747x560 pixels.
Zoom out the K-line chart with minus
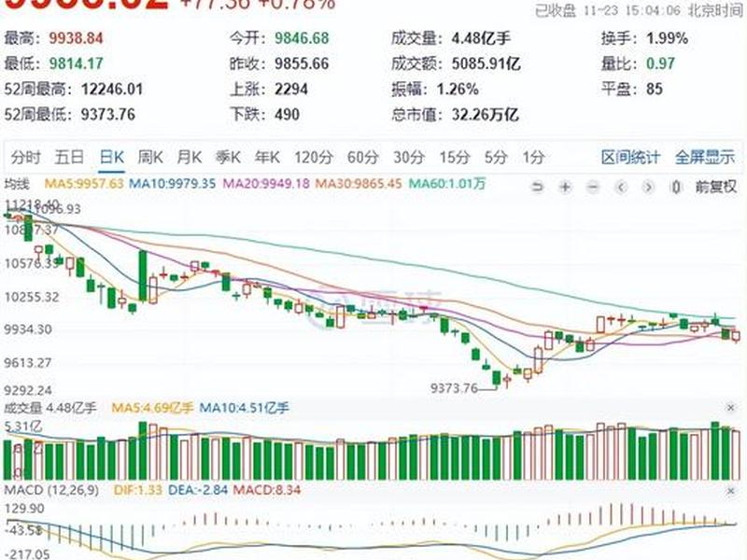[x=593, y=187]
